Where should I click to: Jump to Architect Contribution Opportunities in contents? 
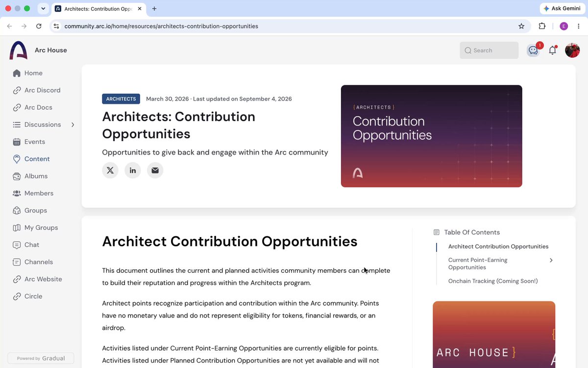[x=498, y=246]
